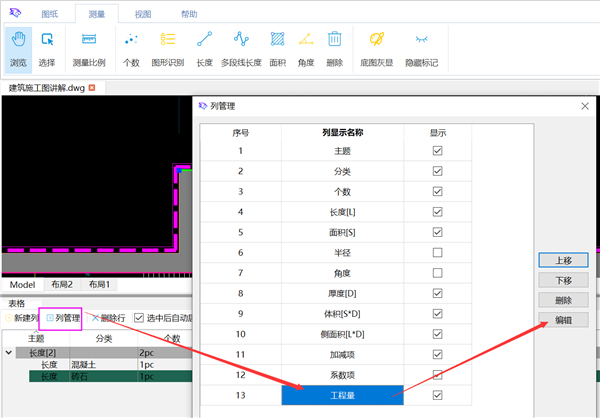Select the 工程量 row in column list
This screenshot has width=600, height=418.
(342, 395)
